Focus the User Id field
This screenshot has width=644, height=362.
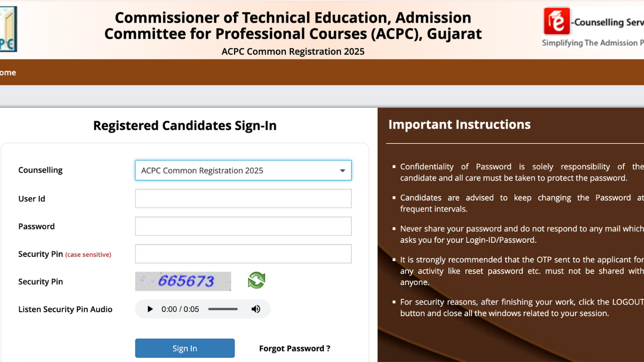(x=243, y=199)
